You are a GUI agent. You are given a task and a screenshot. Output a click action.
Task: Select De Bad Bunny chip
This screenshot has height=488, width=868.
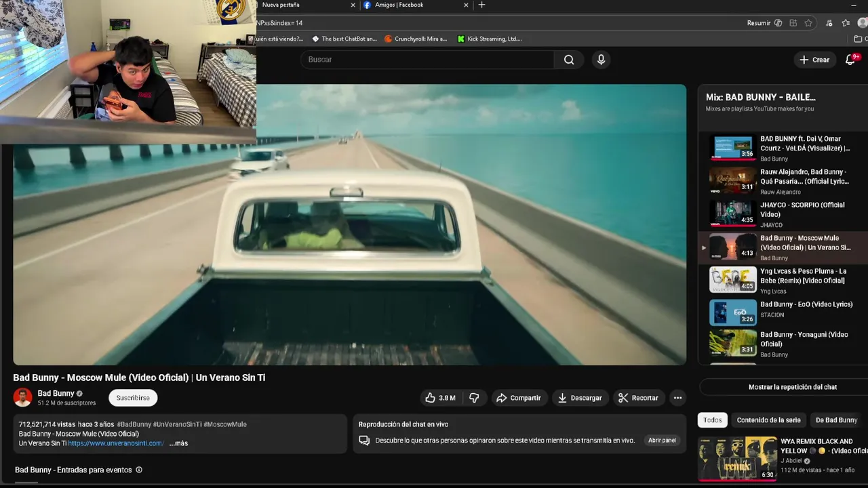(x=836, y=420)
